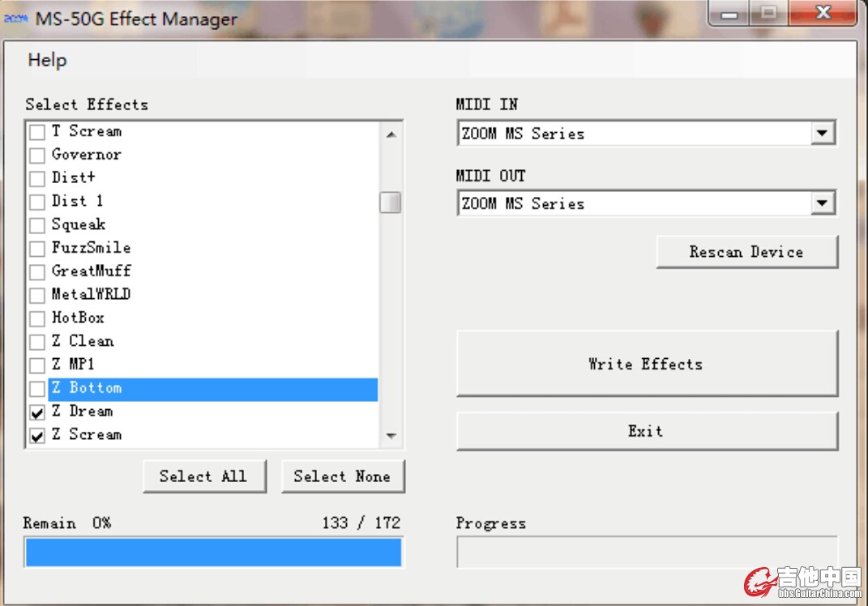Check the HotBox effect checkbox
The width and height of the screenshot is (868, 606).
37,318
